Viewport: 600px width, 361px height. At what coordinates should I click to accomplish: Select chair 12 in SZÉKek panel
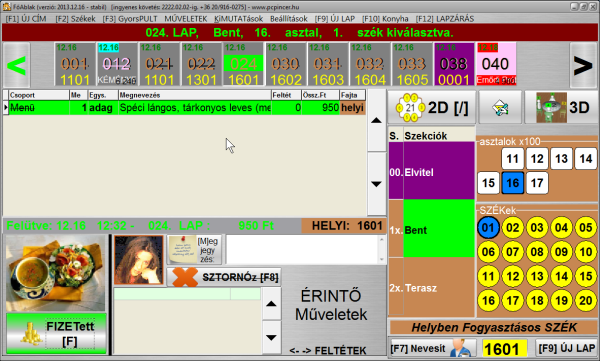[x=512, y=276]
